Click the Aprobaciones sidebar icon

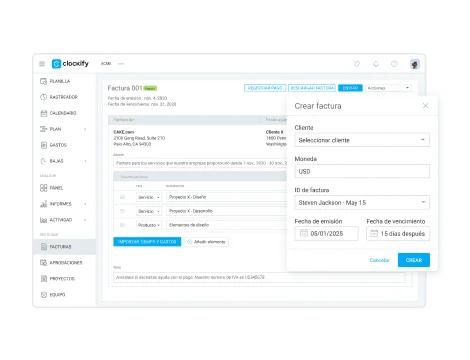point(43,263)
